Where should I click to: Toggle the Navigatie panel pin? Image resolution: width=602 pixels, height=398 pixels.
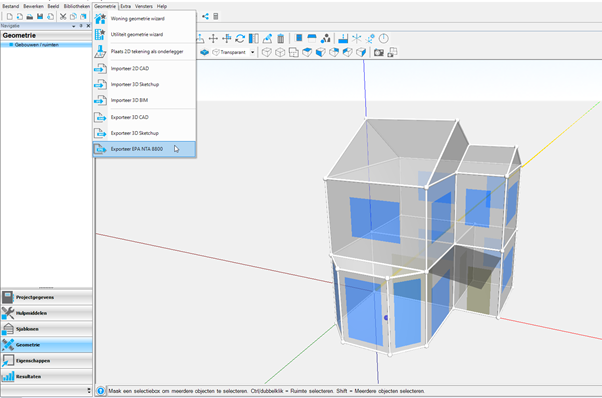[x=81, y=26]
